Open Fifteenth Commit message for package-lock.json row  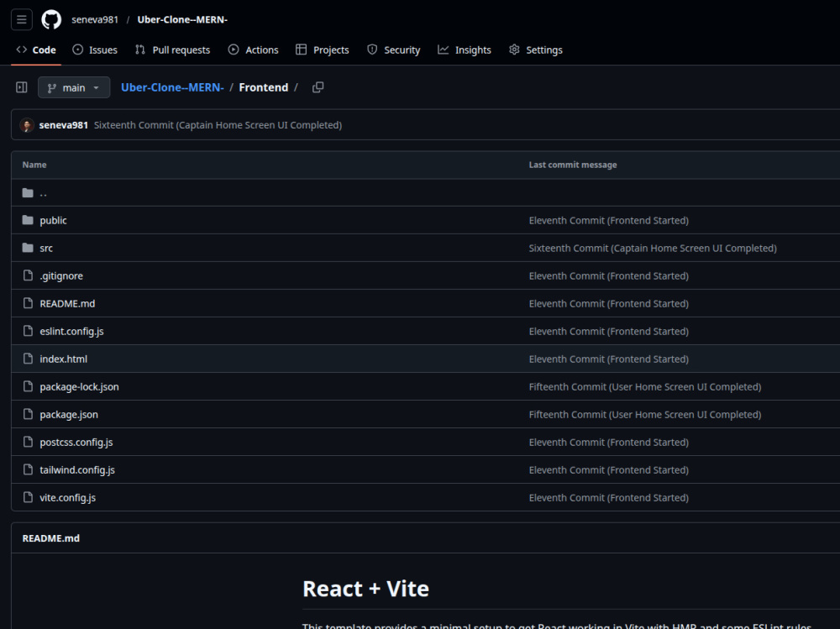[x=645, y=387]
